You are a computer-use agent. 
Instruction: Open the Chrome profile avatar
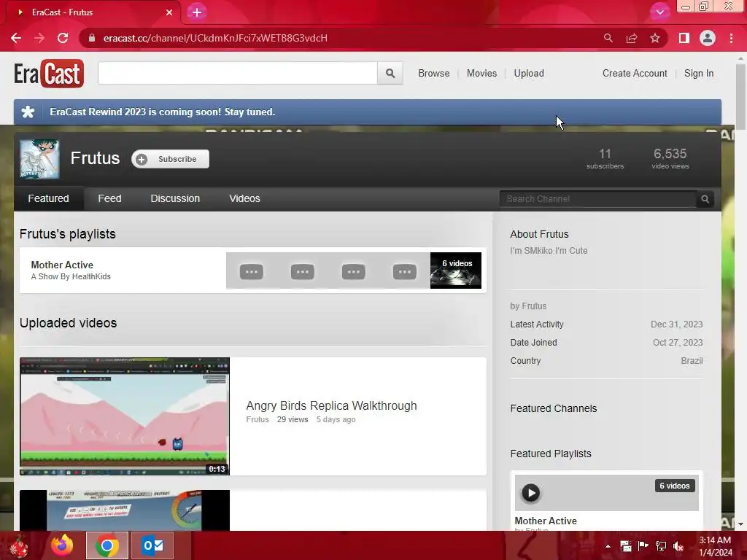708,38
